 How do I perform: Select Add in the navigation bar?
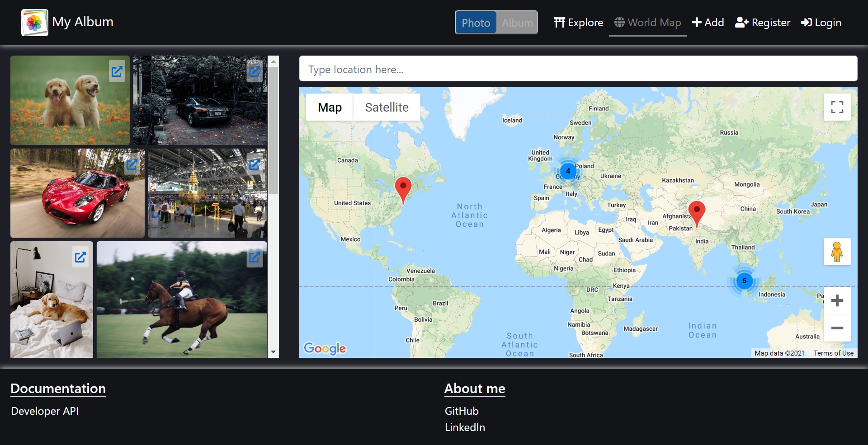point(708,23)
